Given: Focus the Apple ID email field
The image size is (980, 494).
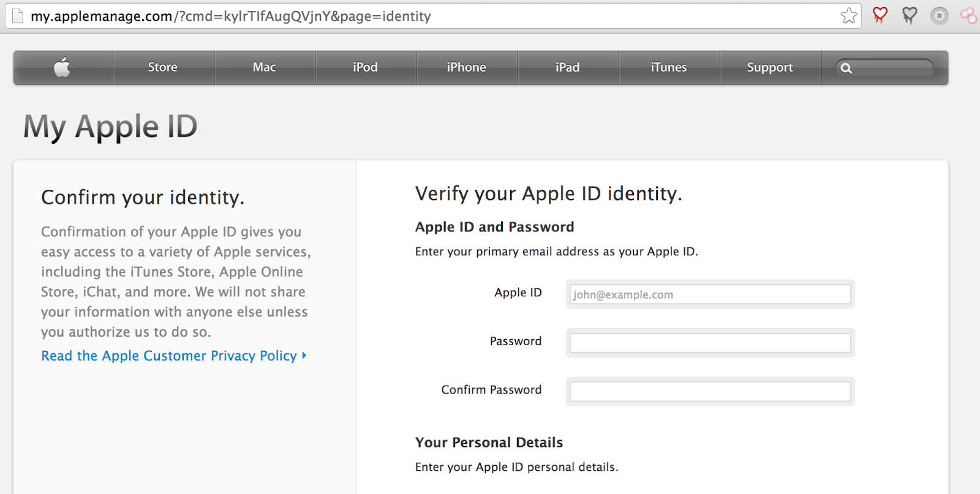Looking at the screenshot, I should click(710, 294).
